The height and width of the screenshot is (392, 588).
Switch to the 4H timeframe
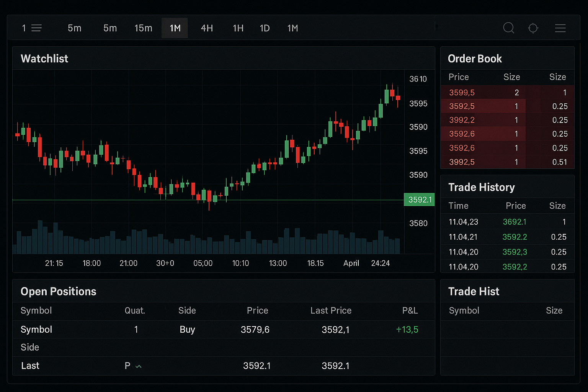point(207,28)
